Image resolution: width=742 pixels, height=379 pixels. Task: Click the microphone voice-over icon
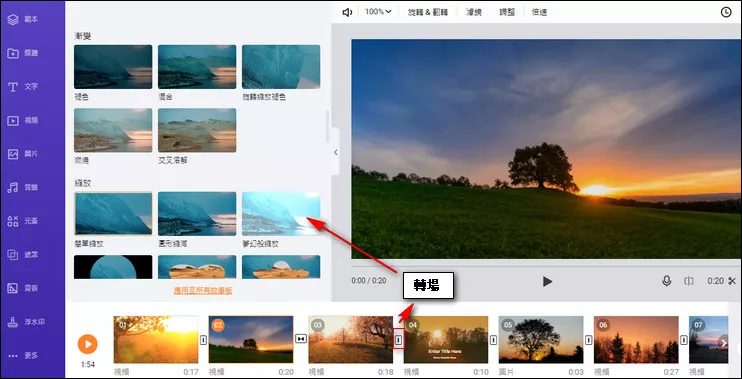tap(666, 281)
